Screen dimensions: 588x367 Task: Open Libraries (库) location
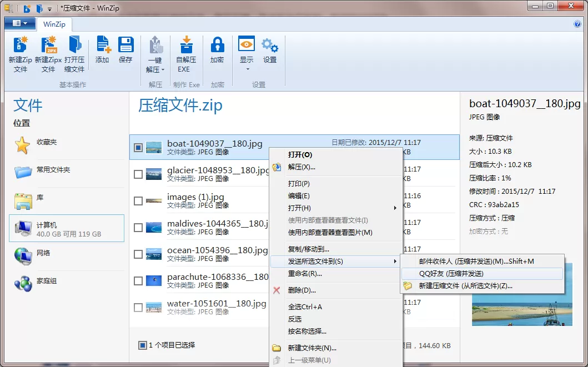(x=23, y=200)
